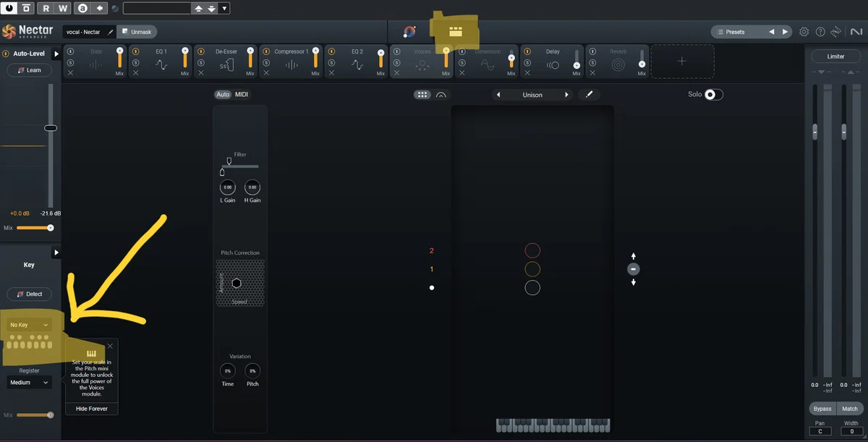Open the help question mark icon

click(820, 32)
